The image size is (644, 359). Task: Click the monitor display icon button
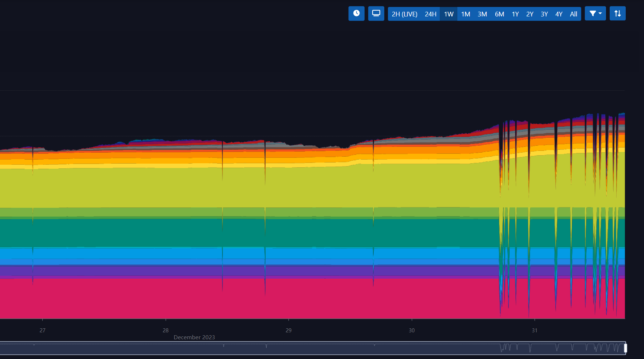point(376,14)
